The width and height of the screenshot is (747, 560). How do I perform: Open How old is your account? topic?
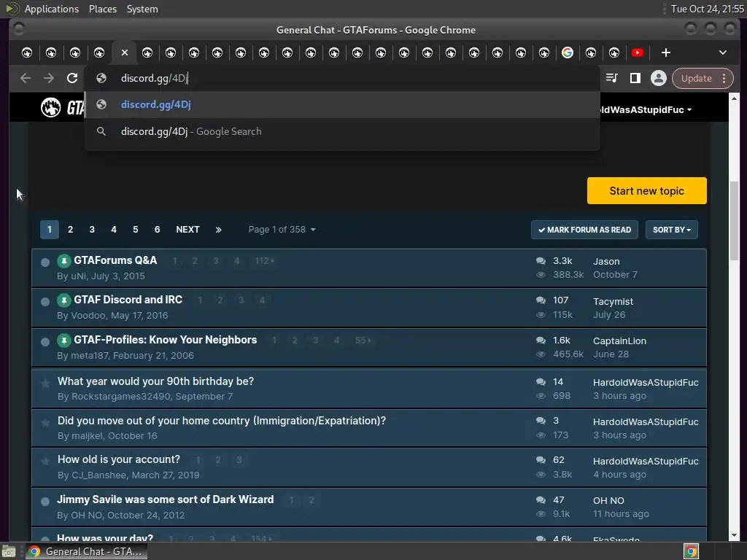click(x=119, y=459)
